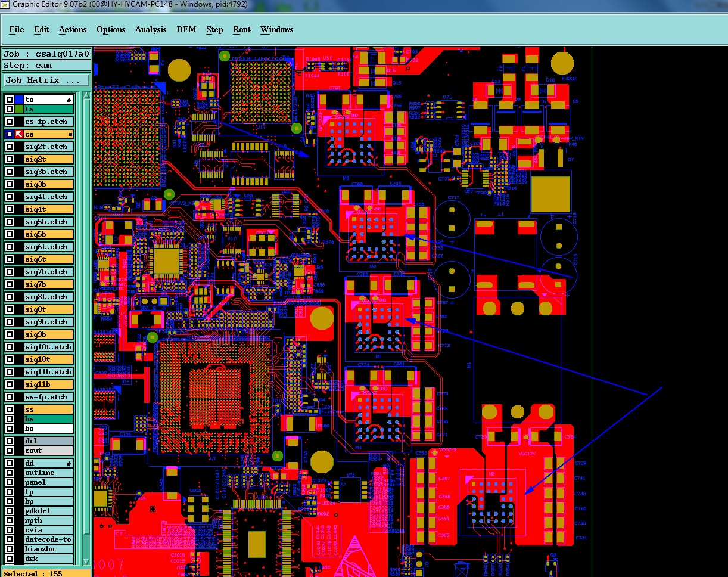Click the red arrow work-layer icon beside cs

pyautogui.click(x=19, y=134)
